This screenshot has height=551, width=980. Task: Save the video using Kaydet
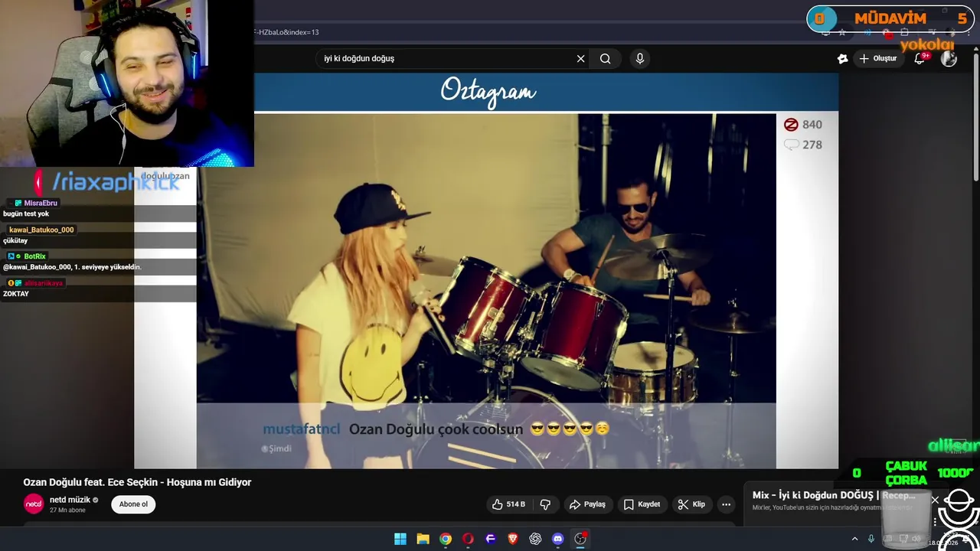coord(642,504)
